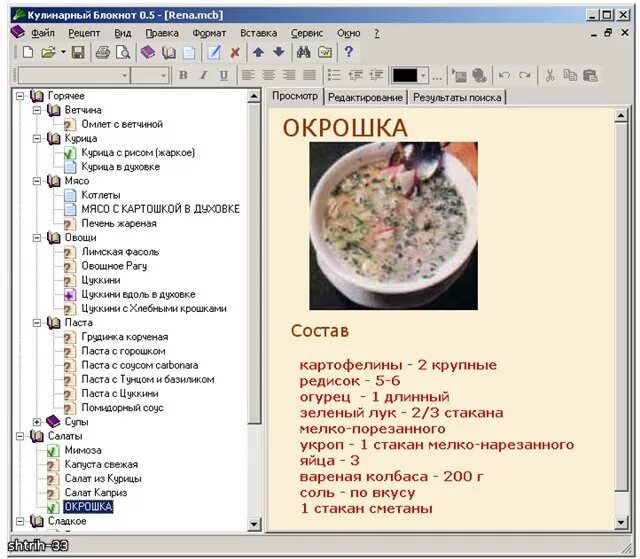Align text right
Viewport: 640px width, 559px height.
coord(289,75)
